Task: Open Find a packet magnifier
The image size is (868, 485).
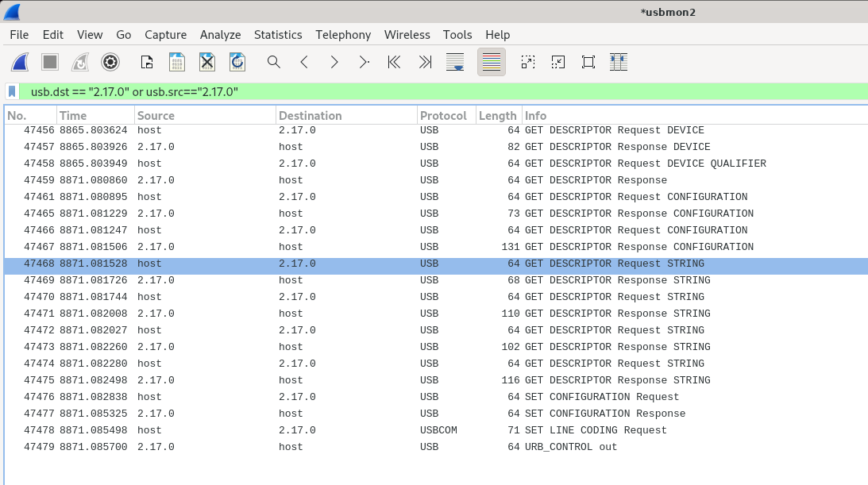Action: point(273,62)
